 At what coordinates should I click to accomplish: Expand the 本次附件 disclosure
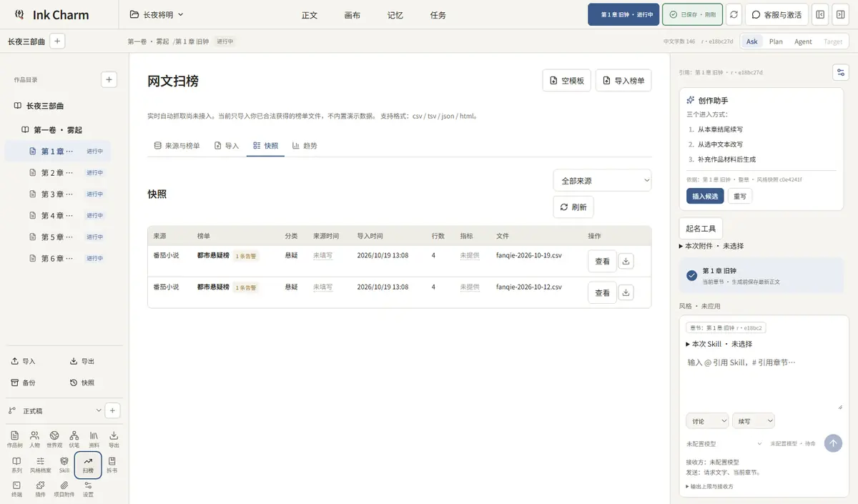pyautogui.click(x=711, y=246)
